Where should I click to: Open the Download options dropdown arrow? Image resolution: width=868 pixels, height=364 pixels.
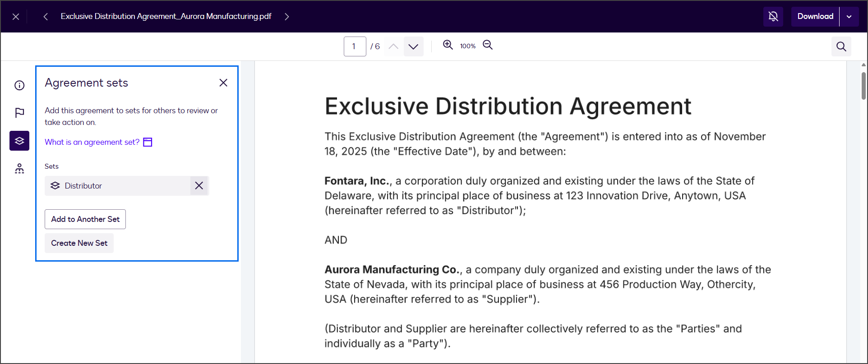849,17
